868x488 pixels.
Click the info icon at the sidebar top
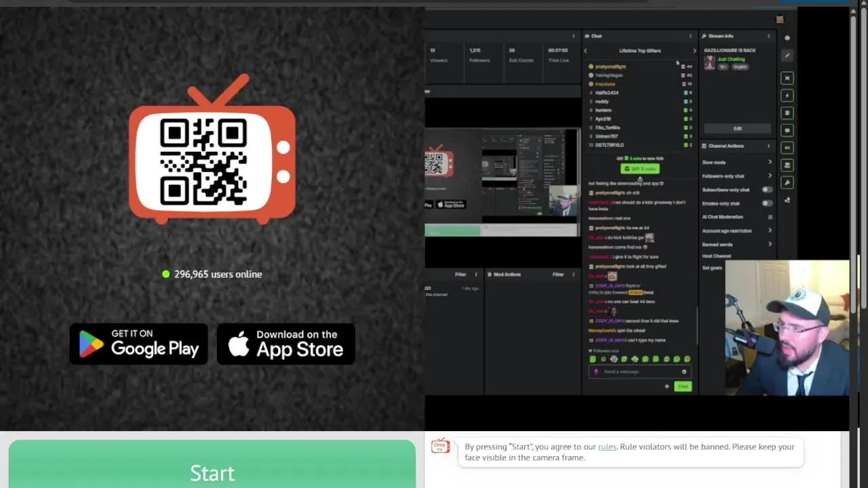click(x=787, y=38)
